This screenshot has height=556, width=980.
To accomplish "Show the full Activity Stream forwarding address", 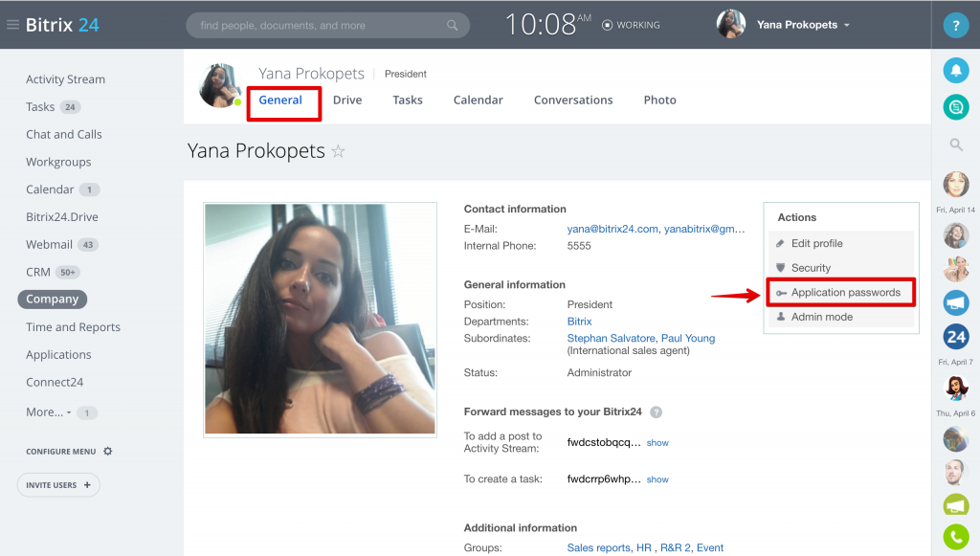I will [657, 443].
